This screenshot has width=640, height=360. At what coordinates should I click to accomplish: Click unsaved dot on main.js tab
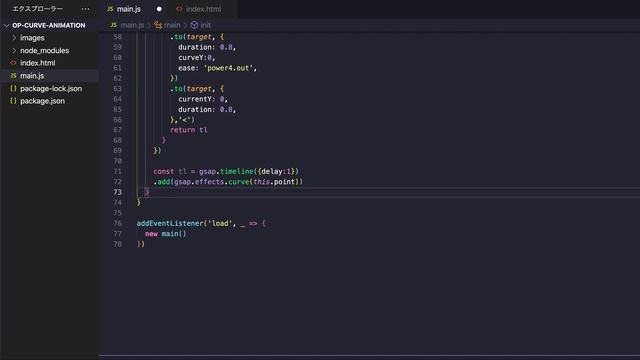tap(159, 9)
